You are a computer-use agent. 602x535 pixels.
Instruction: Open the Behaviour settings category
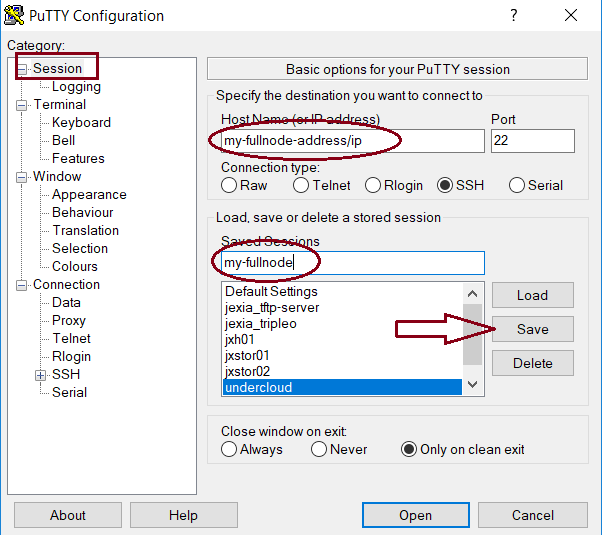click(x=83, y=212)
